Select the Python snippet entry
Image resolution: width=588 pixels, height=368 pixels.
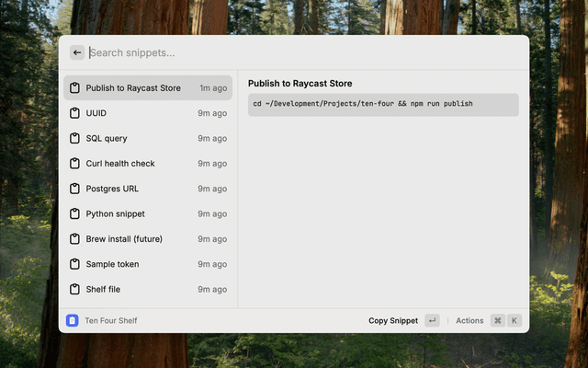tap(148, 213)
